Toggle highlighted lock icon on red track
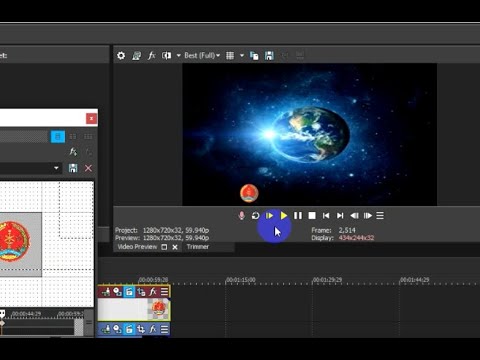This screenshot has height=360, width=480. 129,292
